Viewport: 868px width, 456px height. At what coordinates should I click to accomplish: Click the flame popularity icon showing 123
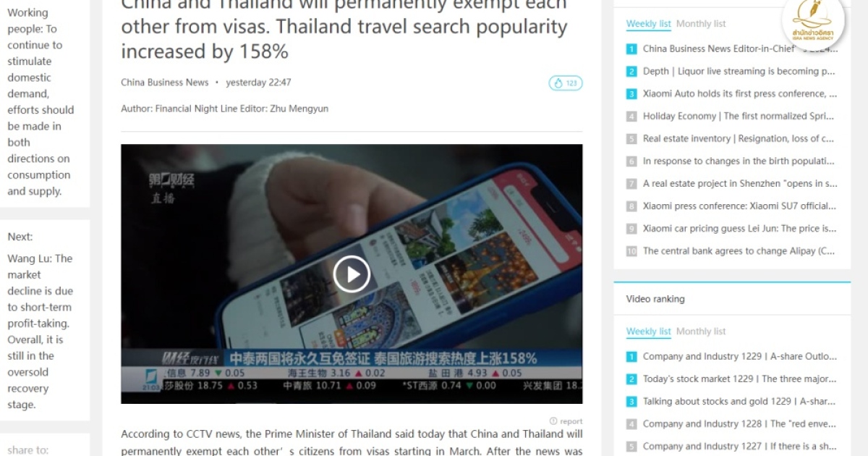click(x=565, y=83)
